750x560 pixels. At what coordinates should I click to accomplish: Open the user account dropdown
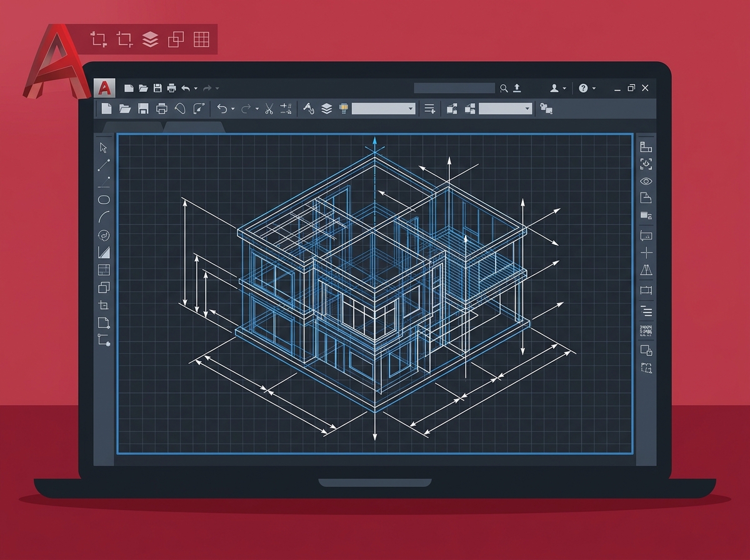coord(557,88)
